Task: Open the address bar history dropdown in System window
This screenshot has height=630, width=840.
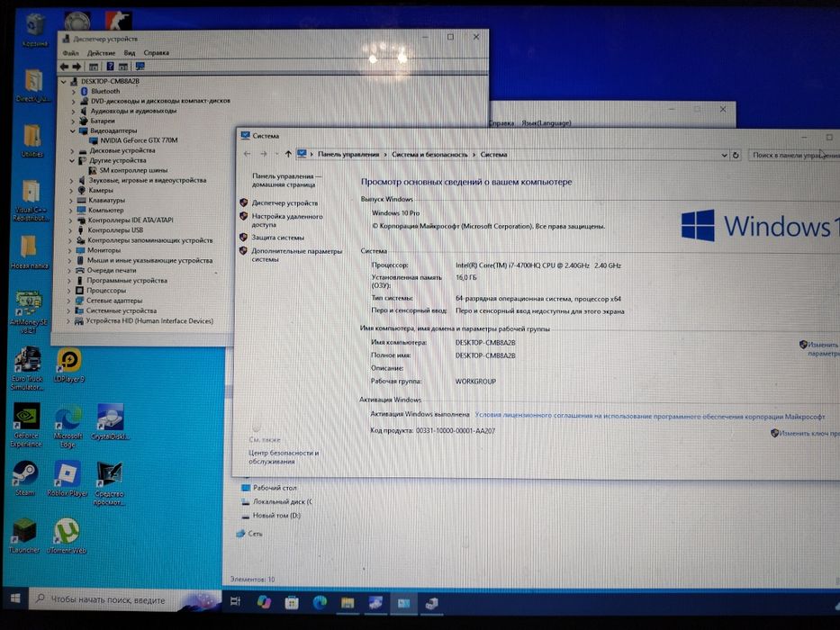Action: [x=724, y=156]
